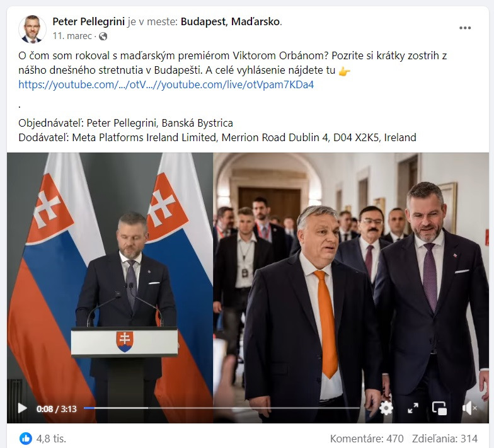
Task: Open the Budapest, Maďarsko location link
Action: (231, 21)
